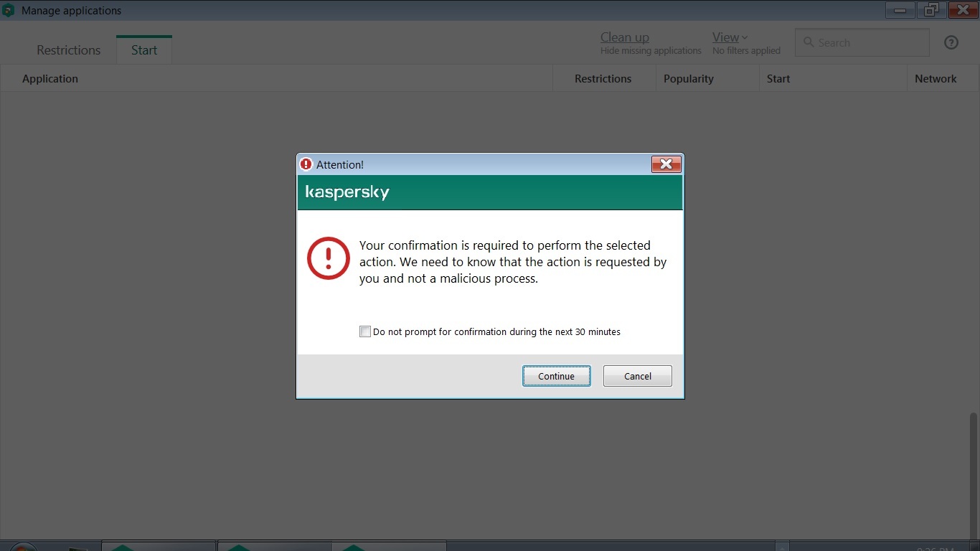Viewport: 980px width, 551px height.
Task: Select the Start tab
Action: 144,50
